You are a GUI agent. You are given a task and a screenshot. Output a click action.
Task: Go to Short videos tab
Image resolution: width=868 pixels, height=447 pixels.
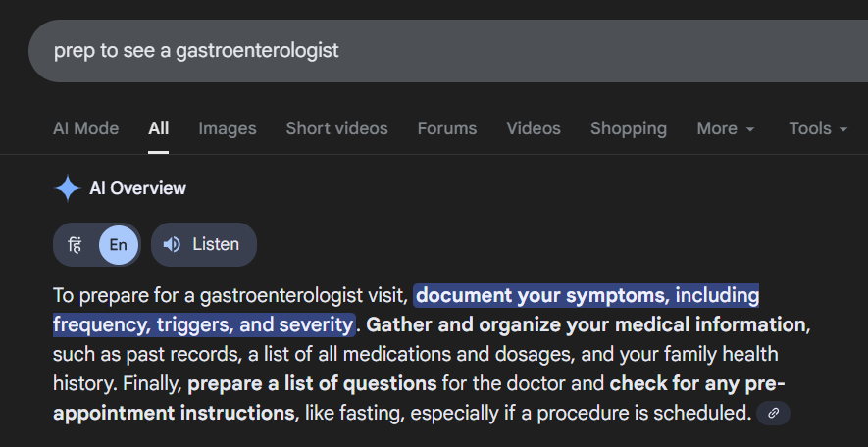[336, 128]
